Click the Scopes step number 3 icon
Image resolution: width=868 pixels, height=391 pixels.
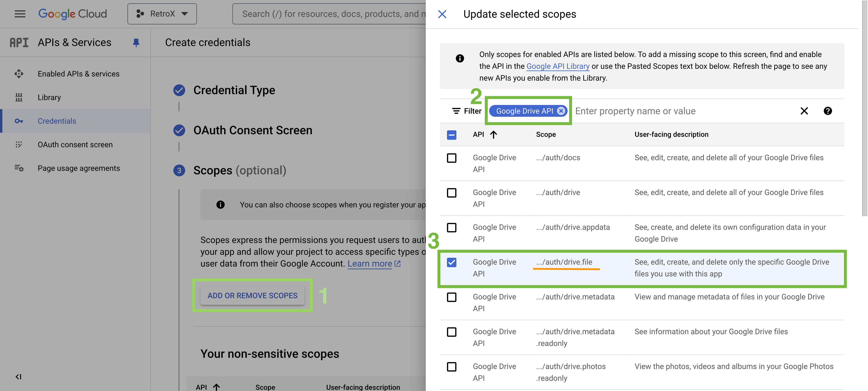tap(179, 171)
